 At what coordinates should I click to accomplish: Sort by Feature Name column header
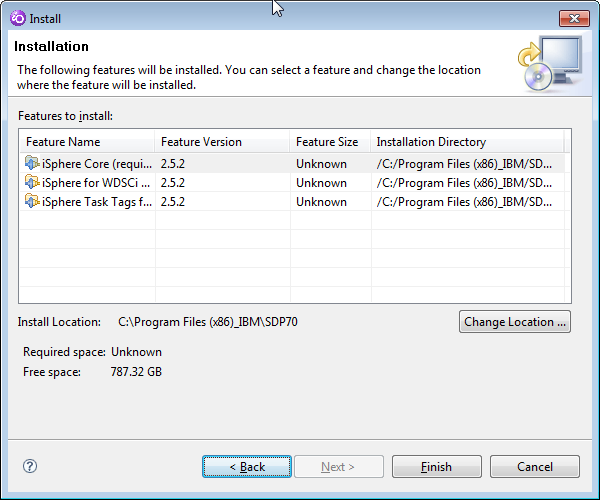(88, 142)
